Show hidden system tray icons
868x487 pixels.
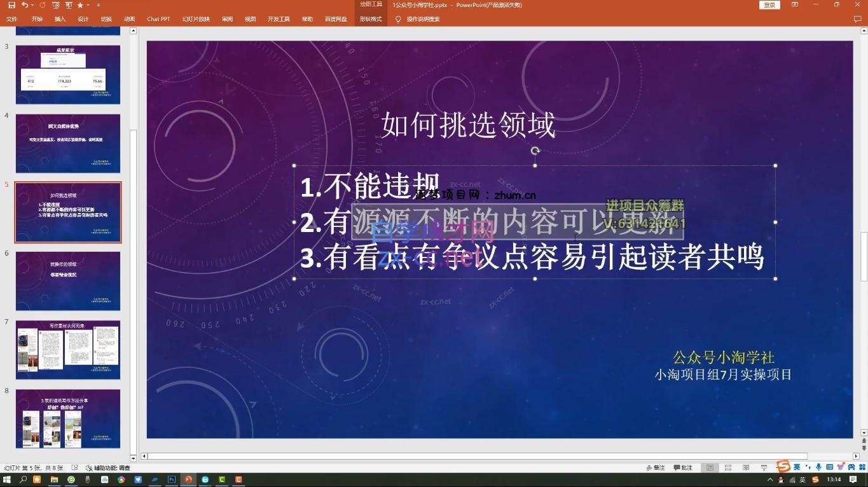pos(770,479)
